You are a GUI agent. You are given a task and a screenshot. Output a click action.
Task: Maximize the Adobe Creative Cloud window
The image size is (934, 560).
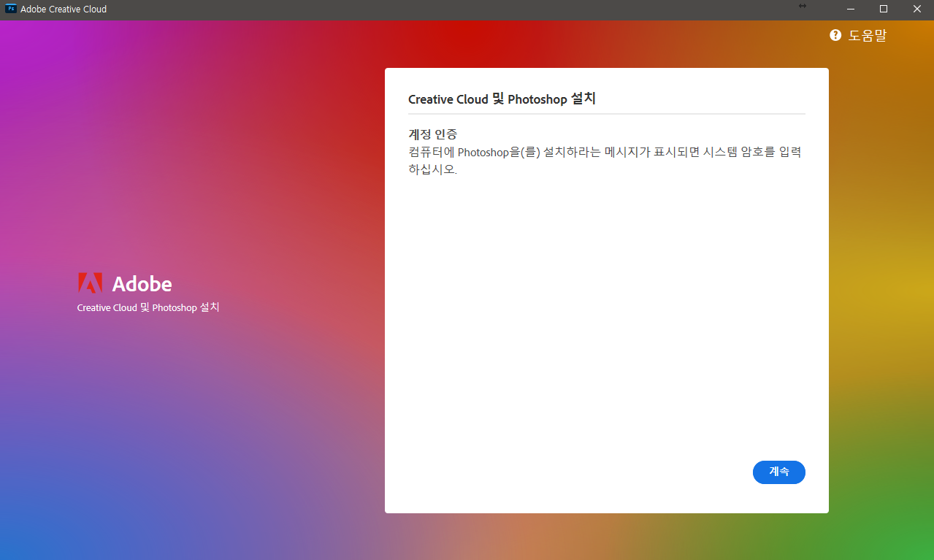[x=884, y=9]
